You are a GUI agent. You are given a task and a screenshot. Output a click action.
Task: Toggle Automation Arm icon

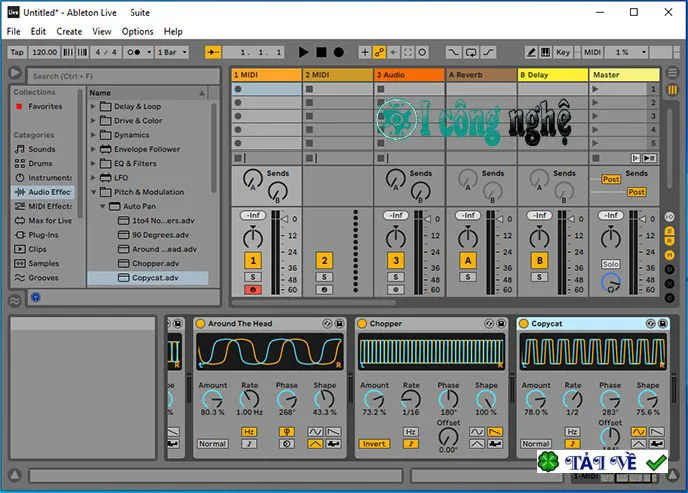(x=379, y=52)
